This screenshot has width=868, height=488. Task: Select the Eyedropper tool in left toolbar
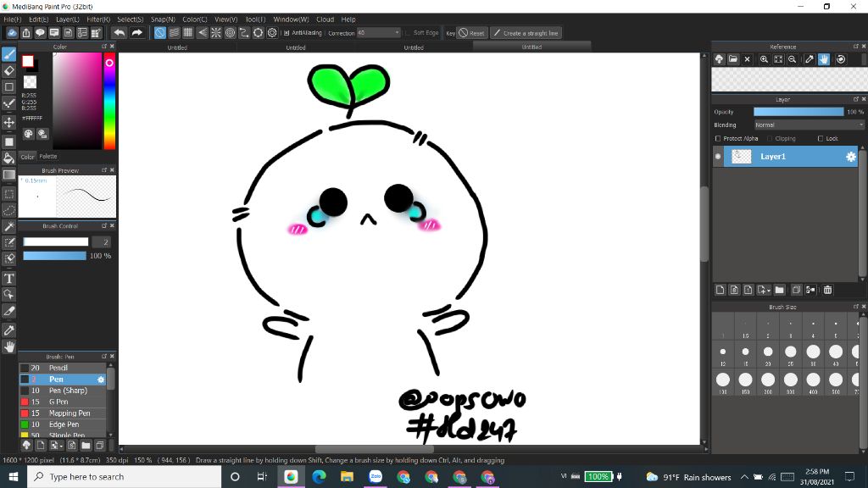click(x=8, y=330)
